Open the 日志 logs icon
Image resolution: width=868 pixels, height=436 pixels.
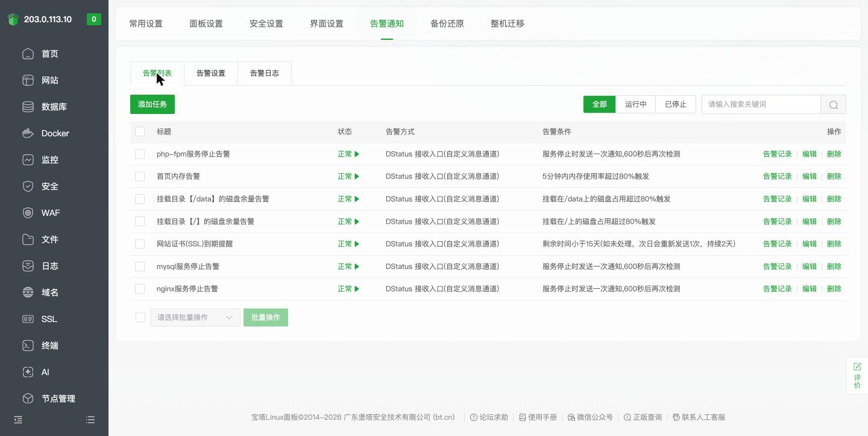pyautogui.click(x=28, y=266)
